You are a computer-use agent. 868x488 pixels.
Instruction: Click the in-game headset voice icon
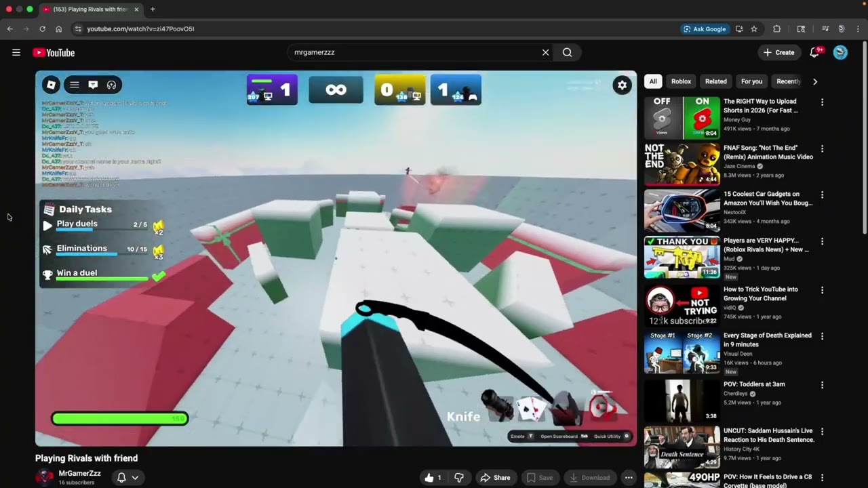click(x=111, y=85)
